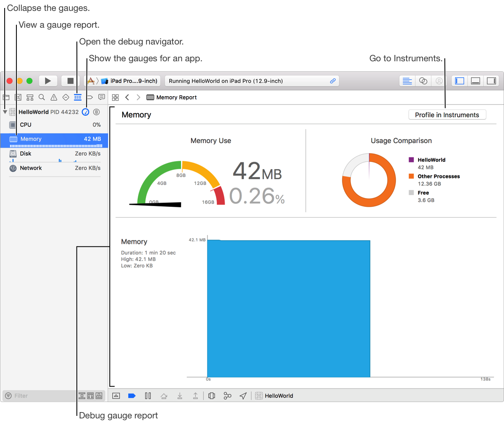This screenshot has width=504, height=423.
Task: Show the standard editor
Action: (x=407, y=81)
